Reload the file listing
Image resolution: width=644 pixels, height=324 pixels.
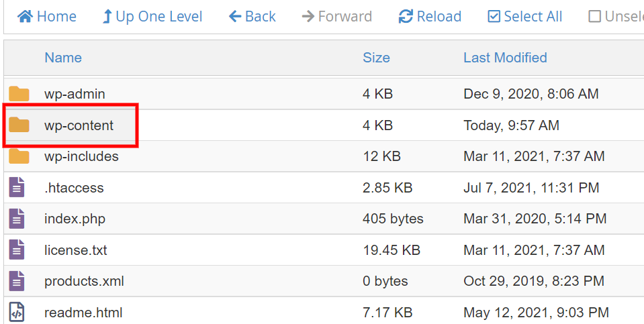430,16
